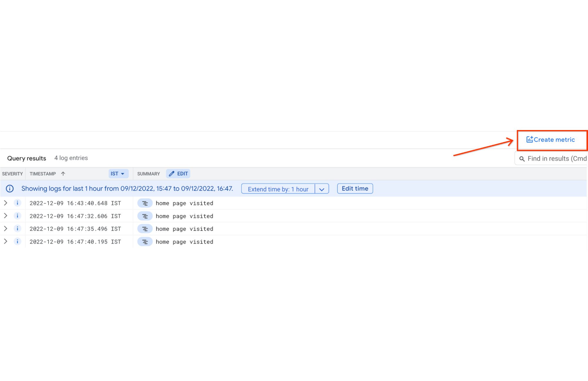Click severity info icon of 16:43:40.648 entry

tap(17, 203)
